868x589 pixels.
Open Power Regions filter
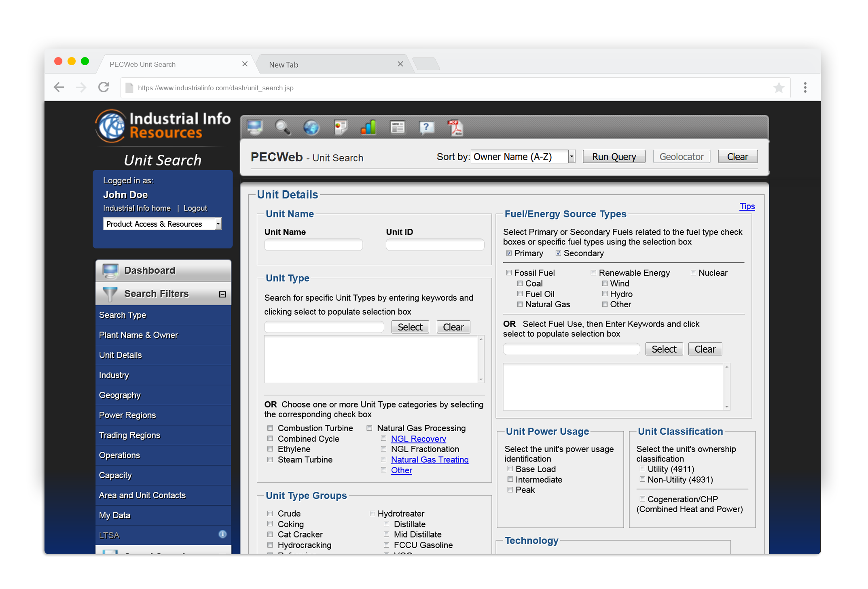coord(163,415)
